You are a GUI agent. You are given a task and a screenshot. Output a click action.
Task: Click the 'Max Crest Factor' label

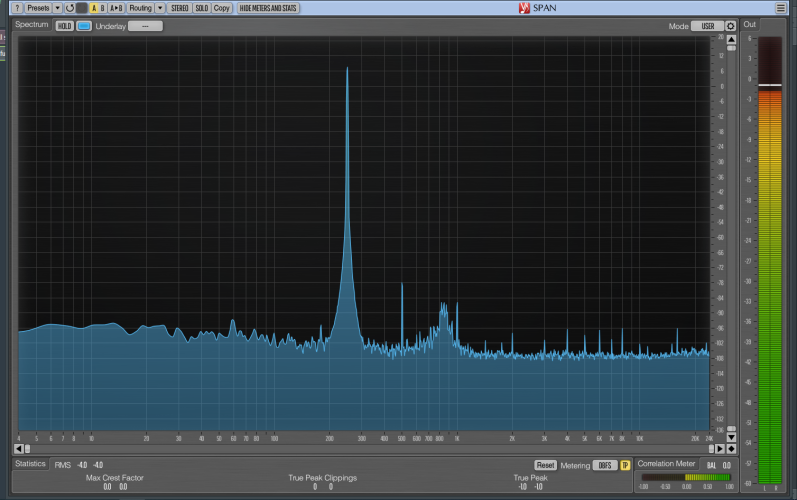114,478
